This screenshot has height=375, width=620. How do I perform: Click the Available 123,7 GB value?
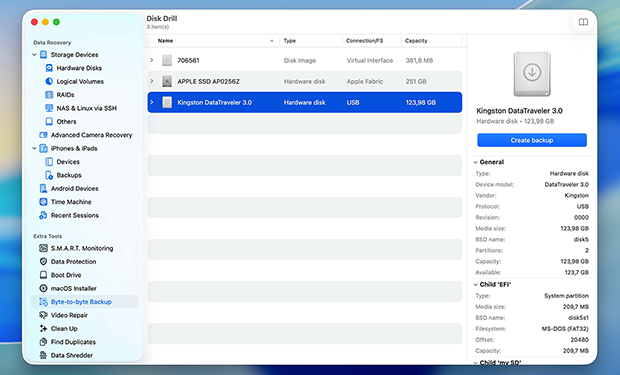[577, 273]
